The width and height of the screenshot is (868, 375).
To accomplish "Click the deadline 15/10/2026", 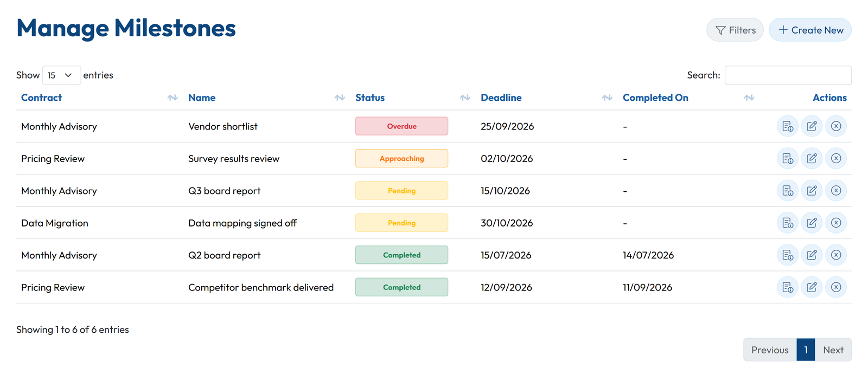I will [505, 191].
